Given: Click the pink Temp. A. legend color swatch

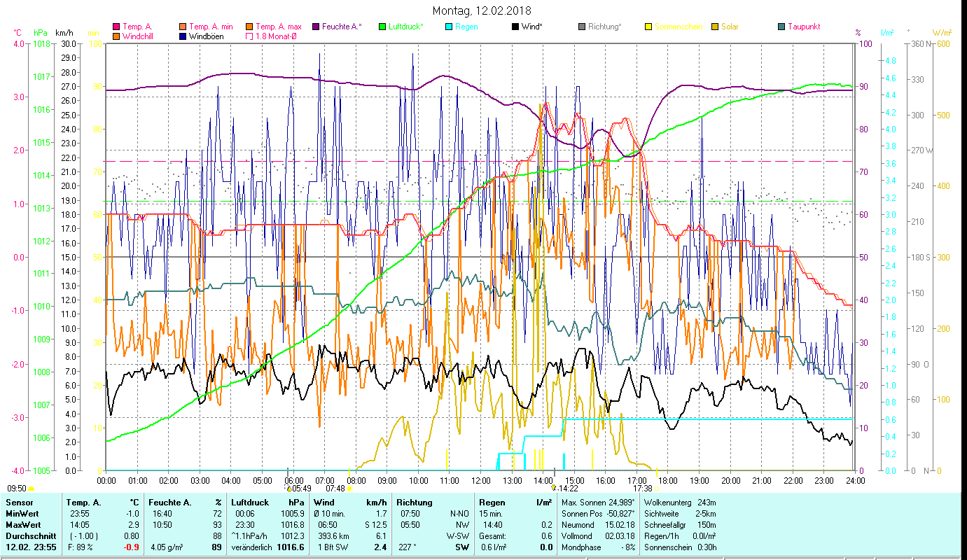Looking at the screenshot, I should pyautogui.click(x=117, y=27).
